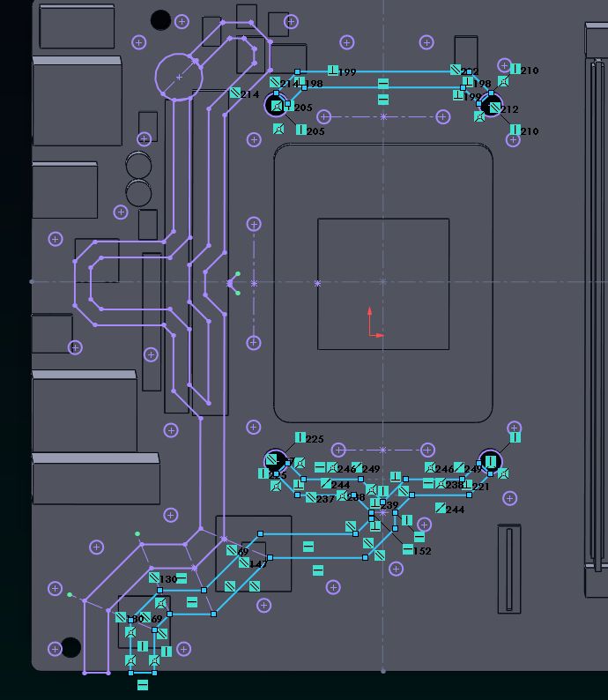
Task: Select the large purple sketch circle
Action: (x=179, y=78)
